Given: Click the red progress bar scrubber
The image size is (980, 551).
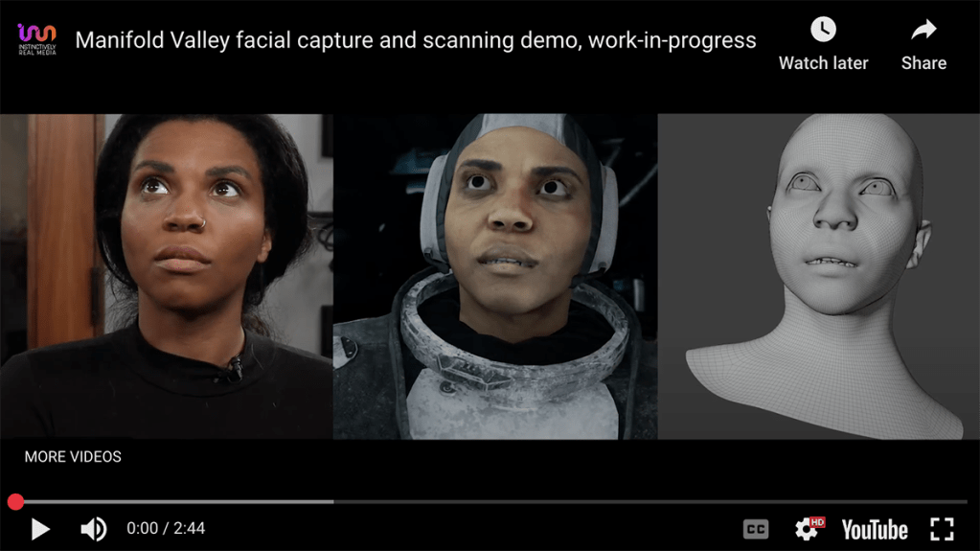Looking at the screenshot, I should click(x=15, y=501).
